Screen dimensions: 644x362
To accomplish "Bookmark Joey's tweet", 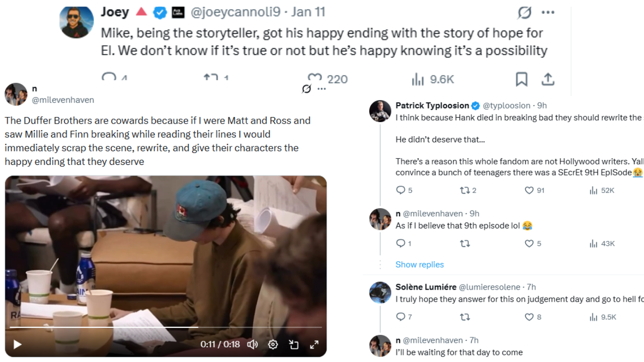I will pyautogui.click(x=521, y=79).
